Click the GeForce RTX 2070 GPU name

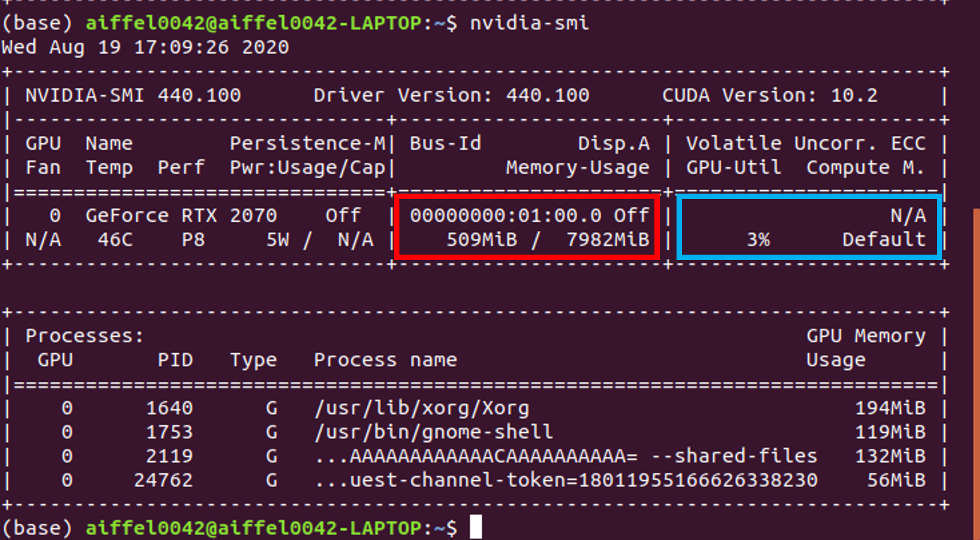tap(181, 216)
